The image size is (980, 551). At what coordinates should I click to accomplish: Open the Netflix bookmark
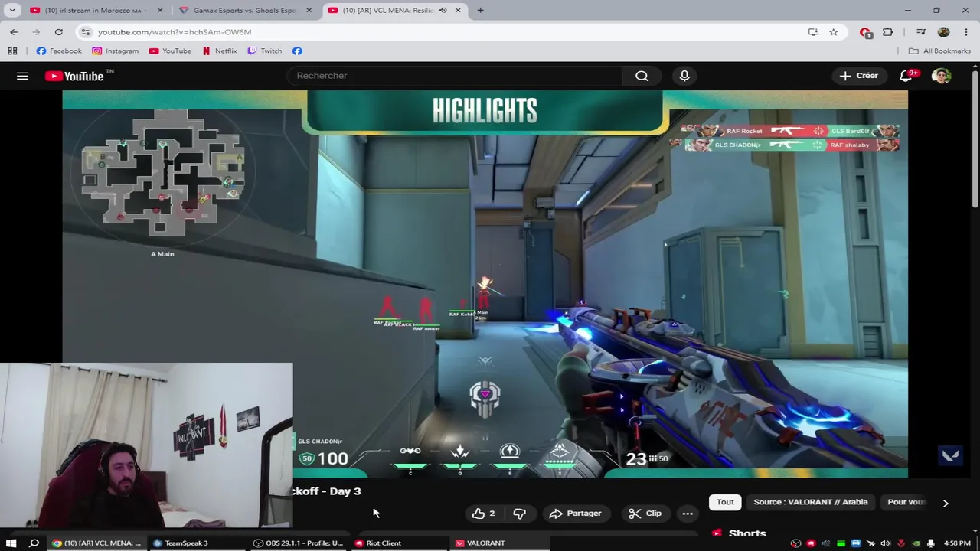coord(220,51)
